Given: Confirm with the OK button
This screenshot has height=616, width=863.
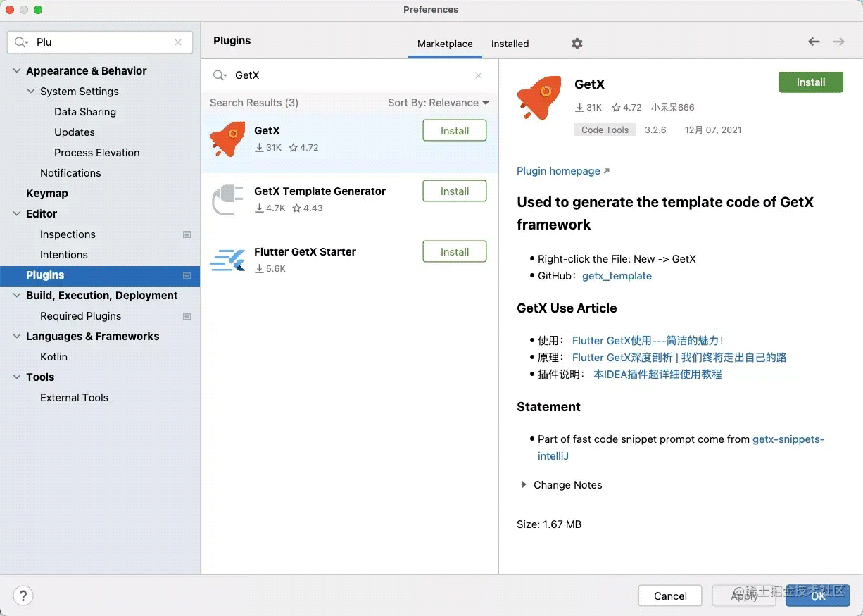Looking at the screenshot, I should click(x=818, y=596).
